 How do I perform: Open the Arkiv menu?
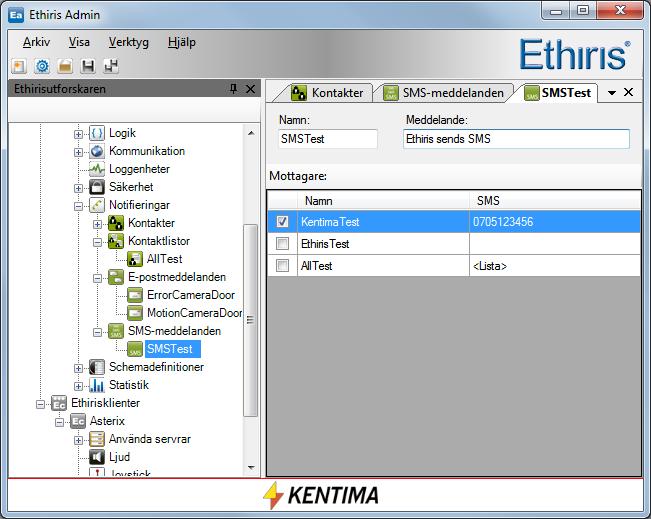pos(36,42)
